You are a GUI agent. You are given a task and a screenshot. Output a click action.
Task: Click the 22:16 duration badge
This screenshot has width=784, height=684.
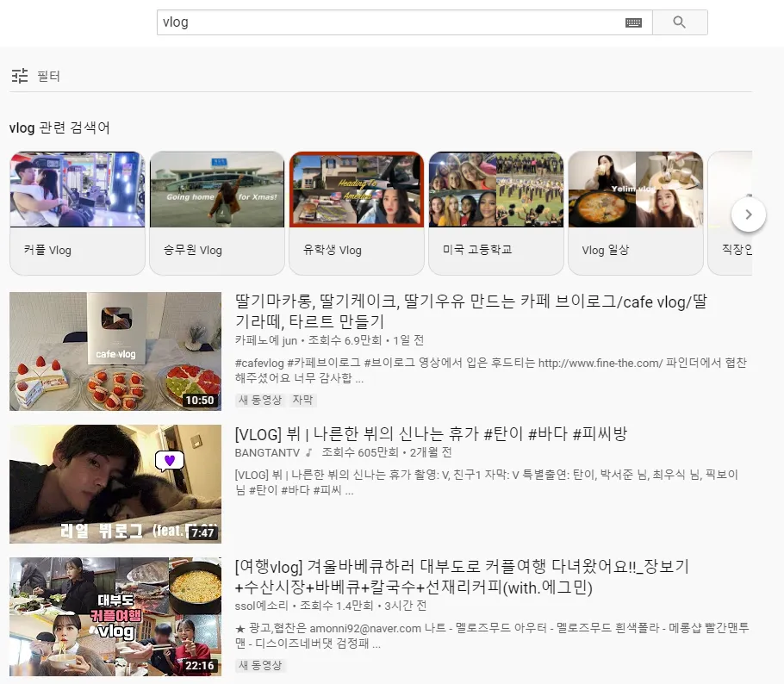200,666
